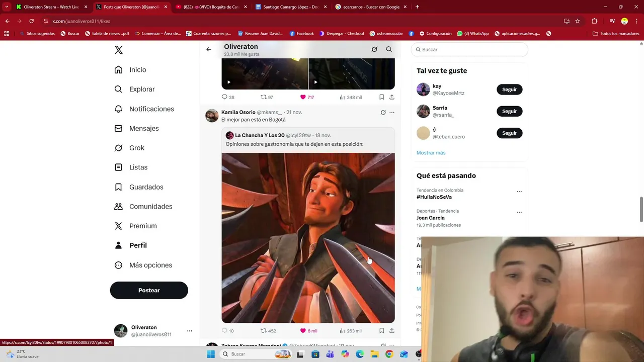
Task: Open options for #HuilaNoSeVa trend
Action: 519,192
